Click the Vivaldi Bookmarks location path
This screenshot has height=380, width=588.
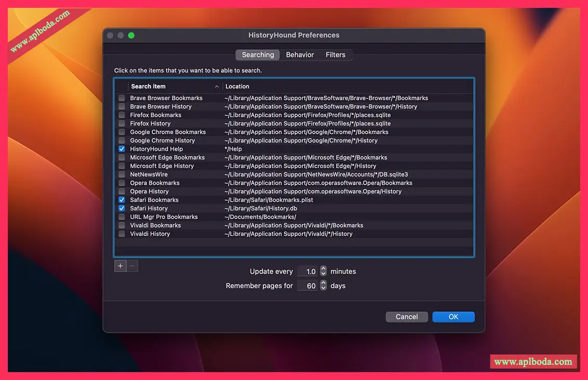[x=293, y=225]
